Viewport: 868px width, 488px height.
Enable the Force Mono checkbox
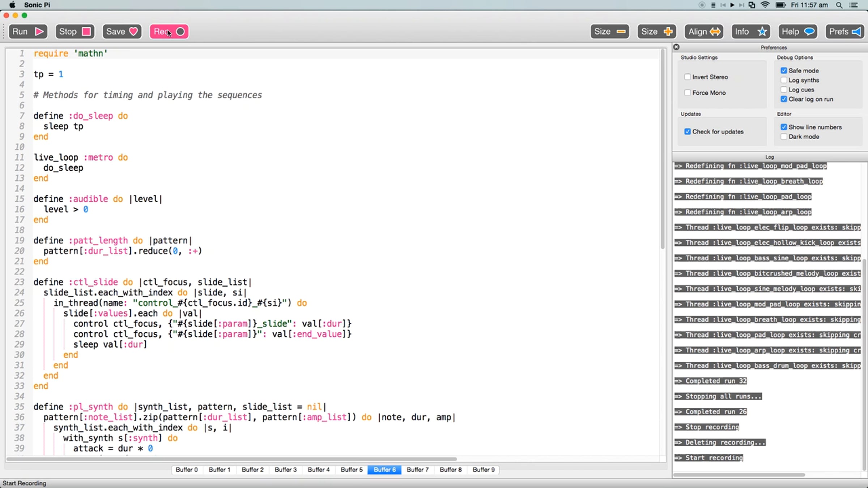coord(688,93)
